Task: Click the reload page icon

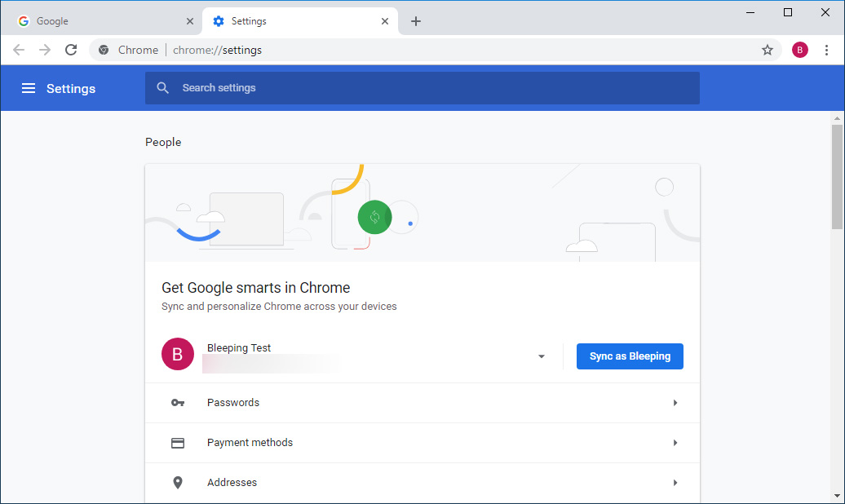Action: coord(71,50)
